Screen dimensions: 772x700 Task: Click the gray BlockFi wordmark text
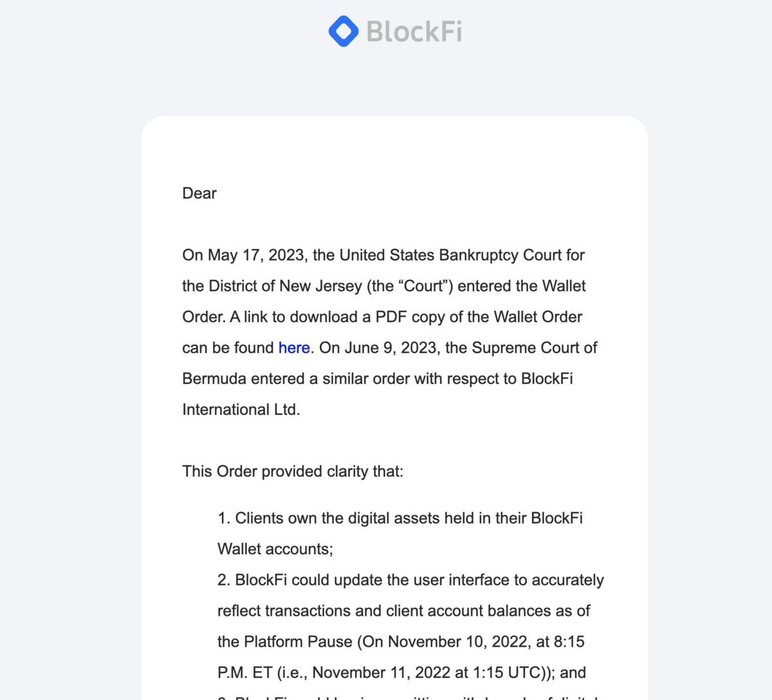click(x=414, y=32)
